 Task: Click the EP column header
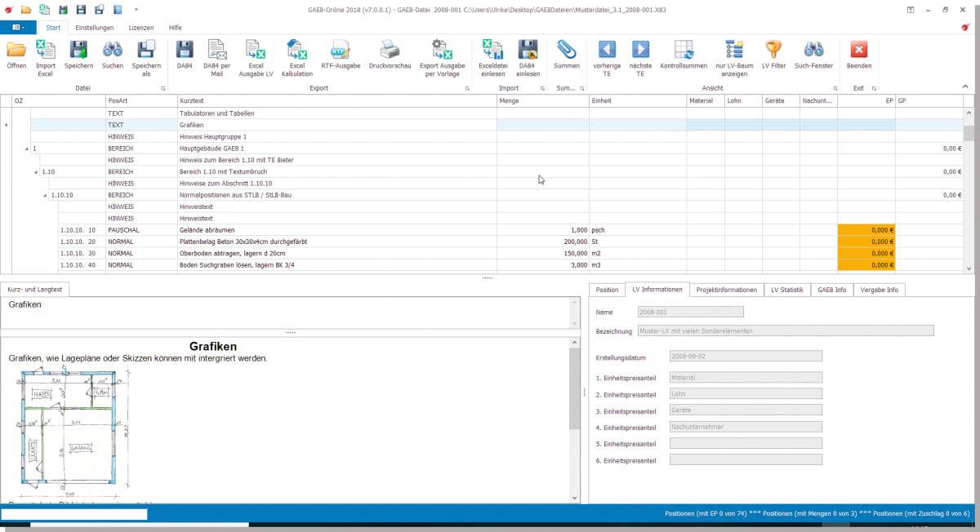(866, 101)
